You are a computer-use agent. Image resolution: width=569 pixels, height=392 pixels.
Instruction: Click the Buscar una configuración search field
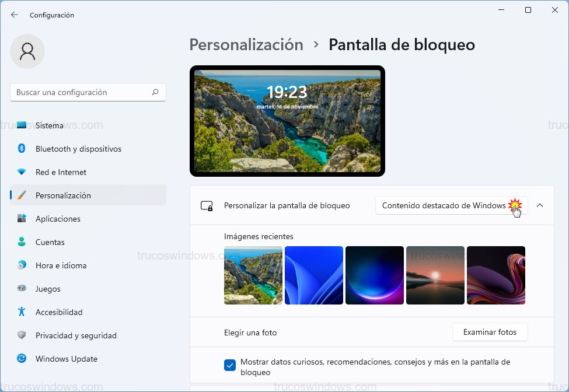coord(88,92)
